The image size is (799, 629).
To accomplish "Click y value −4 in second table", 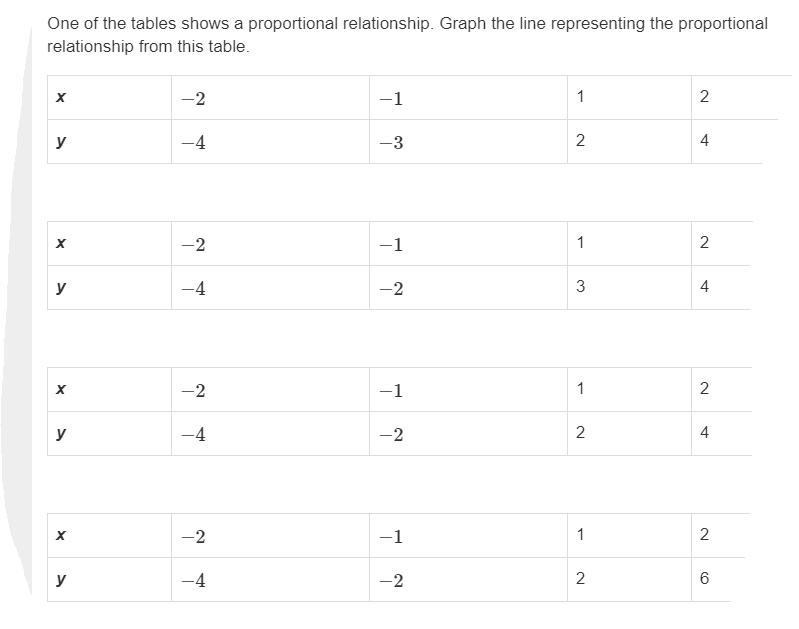I will click(x=194, y=289).
